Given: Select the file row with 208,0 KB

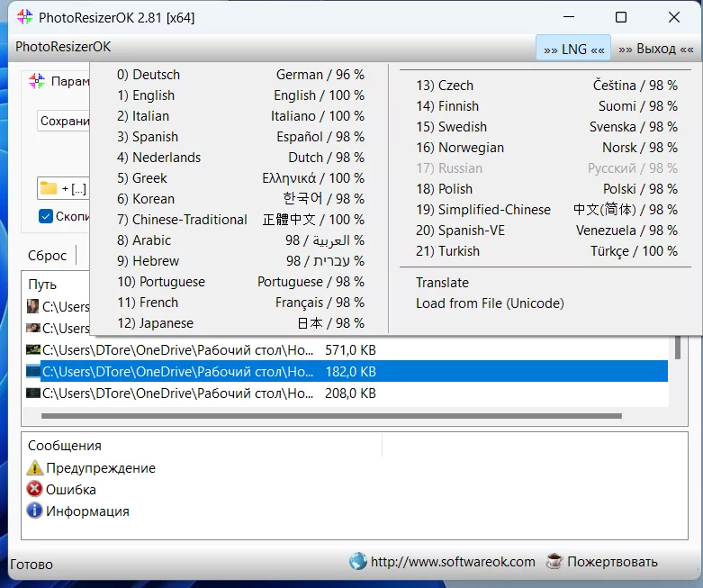Looking at the screenshot, I should 347,393.
